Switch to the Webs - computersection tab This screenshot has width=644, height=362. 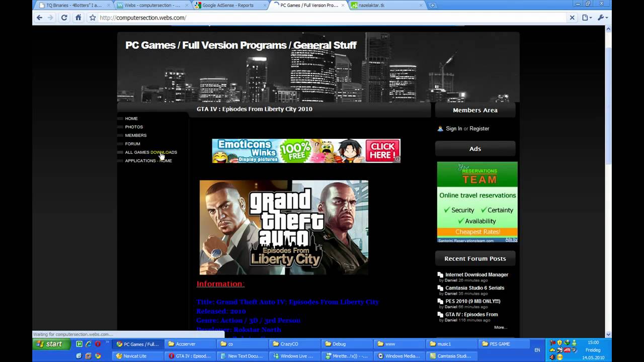coord(151,6)
